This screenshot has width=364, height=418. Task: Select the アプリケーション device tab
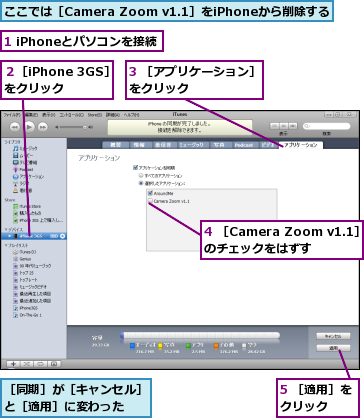(x=300, y=145)
